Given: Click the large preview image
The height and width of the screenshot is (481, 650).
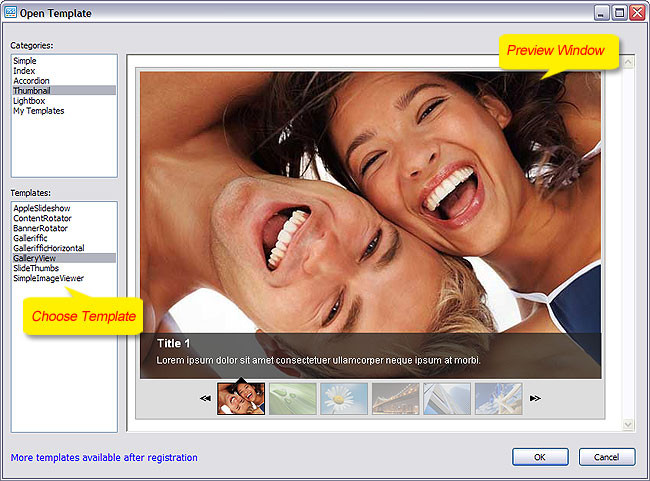Looking at the screenshot, I should 371,225.
